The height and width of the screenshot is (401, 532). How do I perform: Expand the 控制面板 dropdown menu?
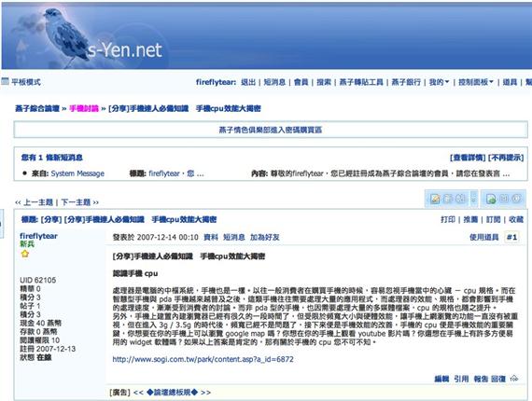pos(476,82)
